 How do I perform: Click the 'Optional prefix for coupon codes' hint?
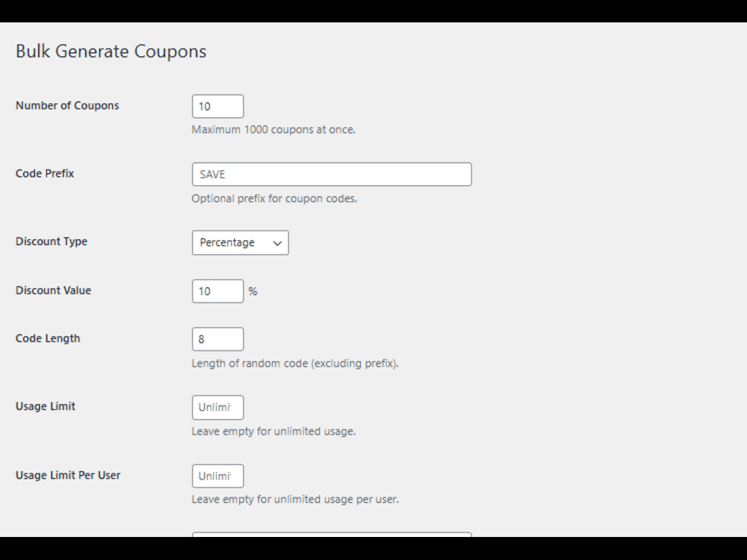point(275,199)
